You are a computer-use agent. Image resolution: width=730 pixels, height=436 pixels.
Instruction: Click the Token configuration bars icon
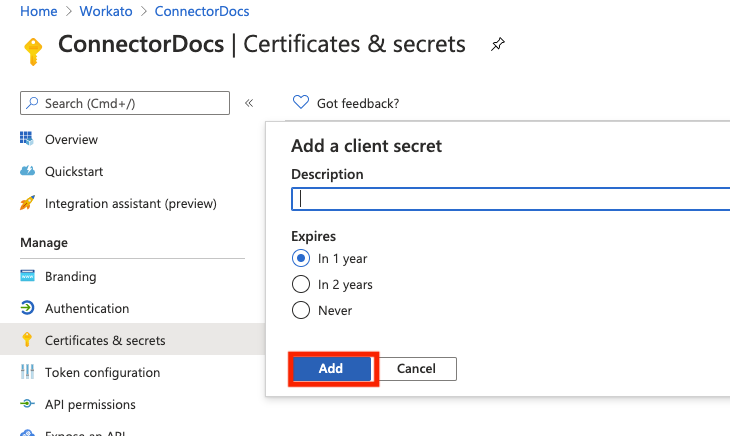(x=27, y=373)
